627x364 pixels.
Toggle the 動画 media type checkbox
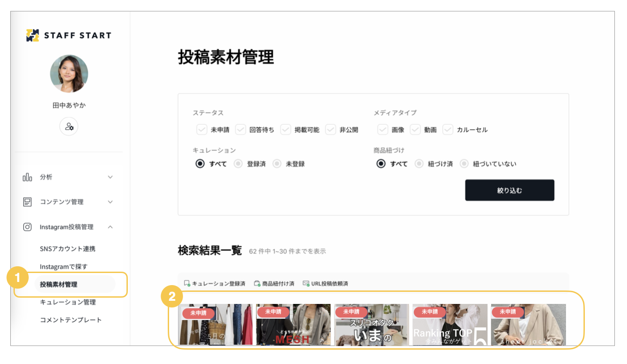click(415, 130)
